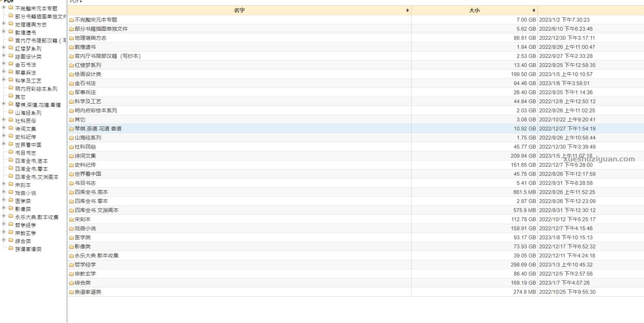Click folder icon of 哲学经学 list row
The height and width of the screenshot is (323, 644).
click(72, 265)
